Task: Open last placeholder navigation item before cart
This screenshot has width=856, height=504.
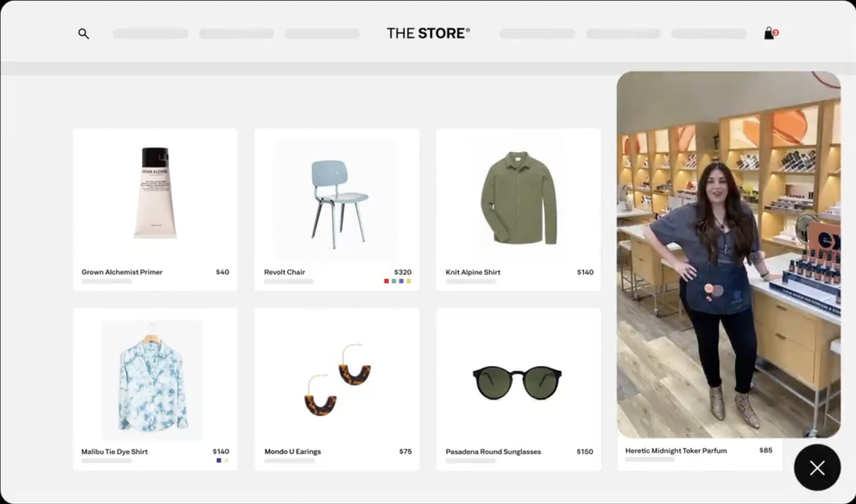Action: [x=709, y=34]
